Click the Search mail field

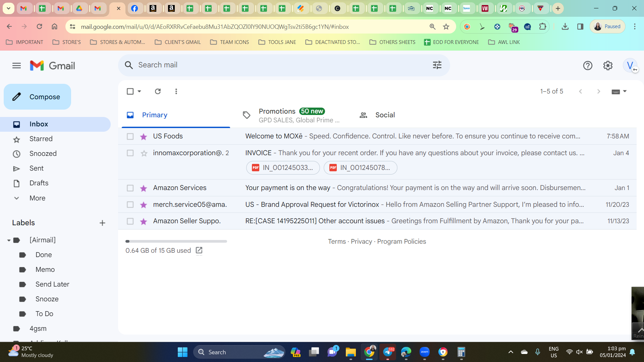pyautogui.click(x=283, y=65)
